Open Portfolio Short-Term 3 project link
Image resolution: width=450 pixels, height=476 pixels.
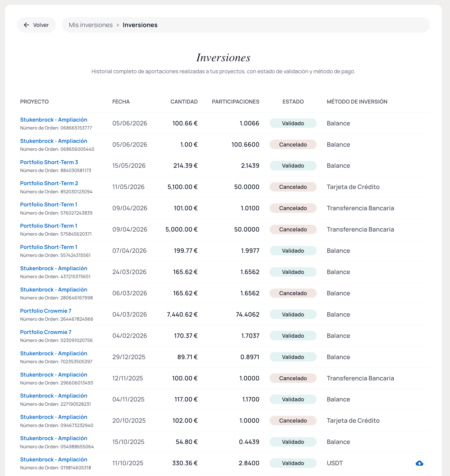pos(49,162)
